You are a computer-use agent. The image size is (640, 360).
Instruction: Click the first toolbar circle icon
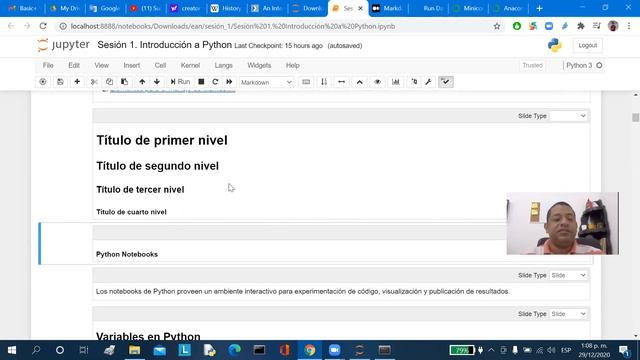(x=42, y=82)
